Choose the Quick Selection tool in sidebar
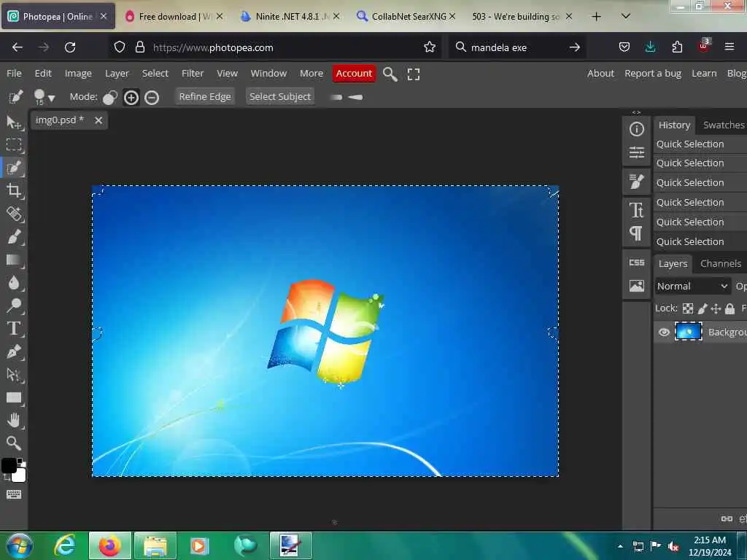Image resolution: width=747 pixels, height=560 pixels. [14, 168]
